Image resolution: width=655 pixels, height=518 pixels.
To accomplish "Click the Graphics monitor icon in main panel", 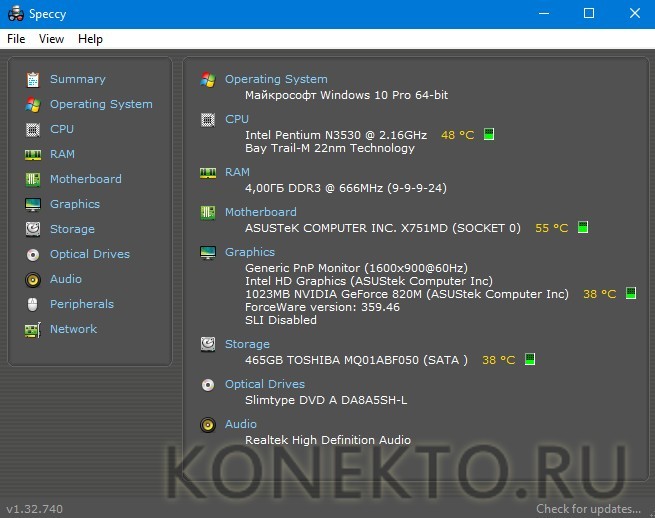I will click(208, 253).
